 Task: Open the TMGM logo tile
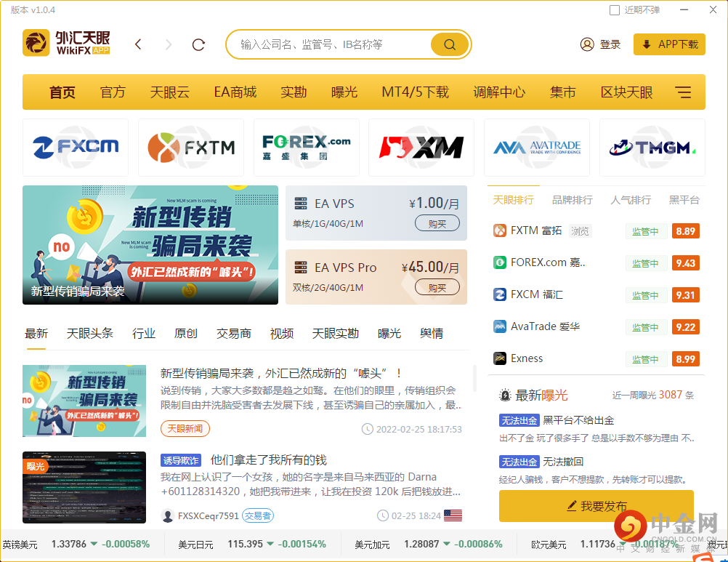tap(652, 148)
